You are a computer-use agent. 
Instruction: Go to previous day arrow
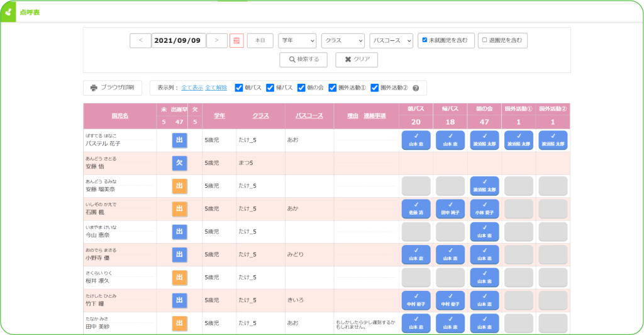[x=140, y=40]
